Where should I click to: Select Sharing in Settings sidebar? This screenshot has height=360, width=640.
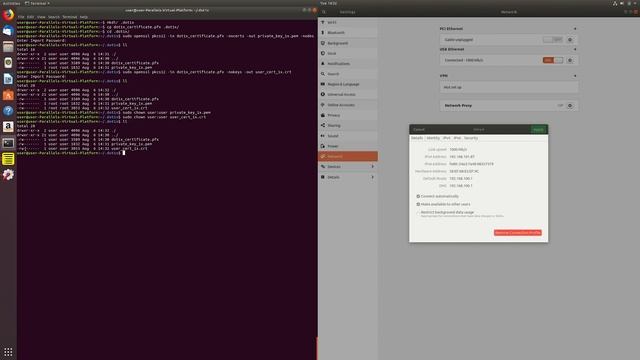[x=348, y=125]
